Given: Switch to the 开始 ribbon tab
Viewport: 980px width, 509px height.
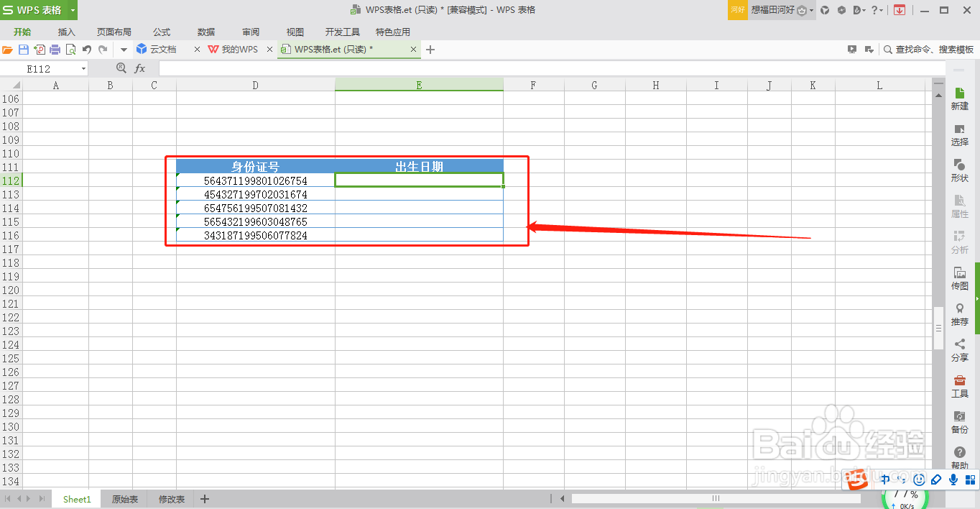Looking at the screenshot, I should (x=22, y=32).
